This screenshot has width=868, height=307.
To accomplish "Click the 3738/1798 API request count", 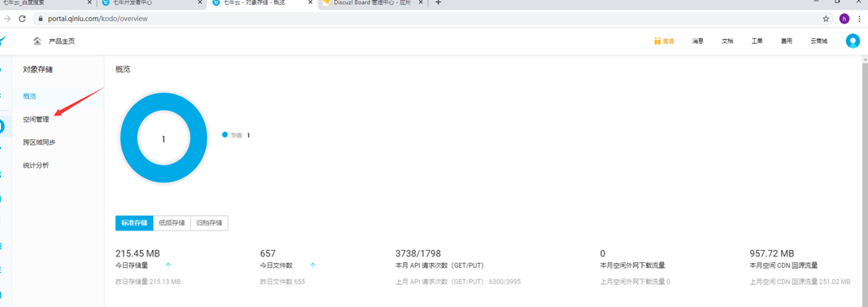I will click(x=418, y=253).
